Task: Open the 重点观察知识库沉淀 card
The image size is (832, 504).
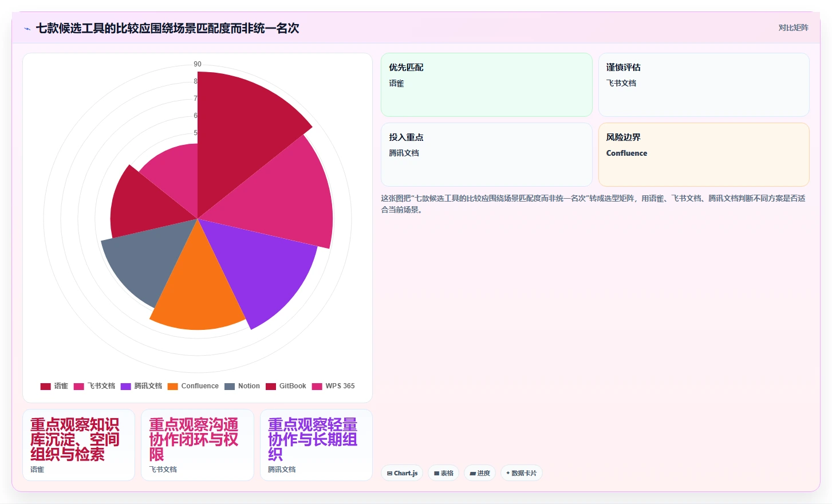Action: [79, 445]
